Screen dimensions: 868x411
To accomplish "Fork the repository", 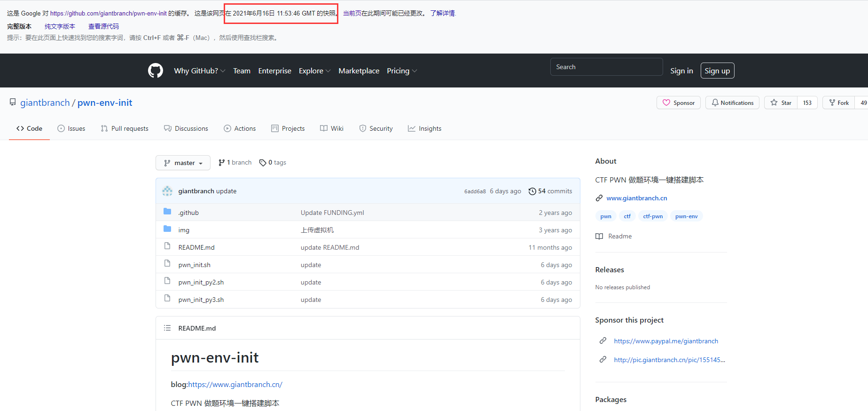I will (839, 103).
